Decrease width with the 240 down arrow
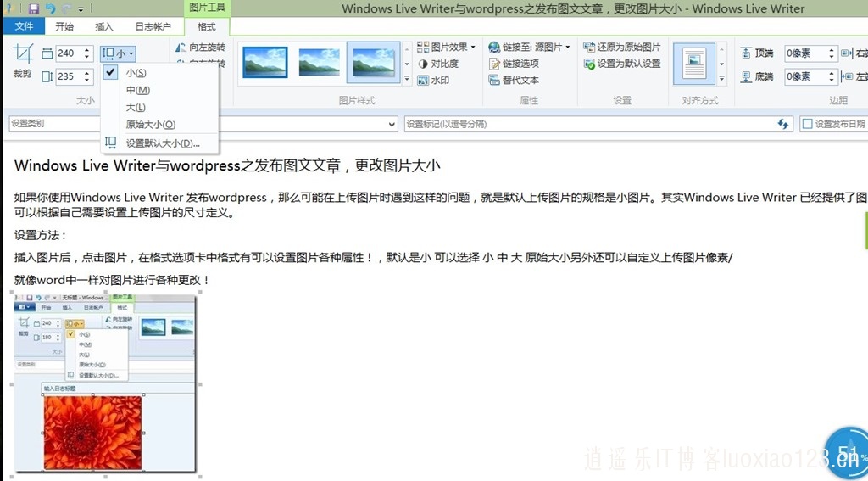Image resolution: width=868 pixels, height=481 pixels. (x=87, y=57)
